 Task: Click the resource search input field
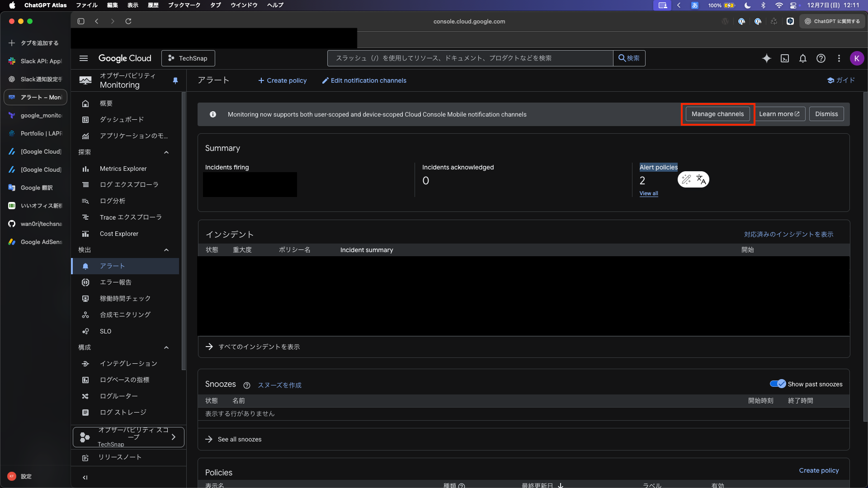tap(470, 58)
